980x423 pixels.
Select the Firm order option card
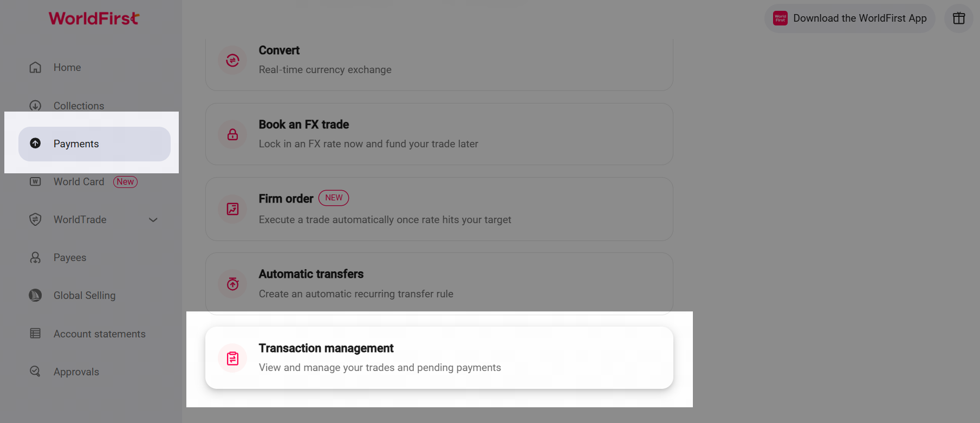click(439, 209)
